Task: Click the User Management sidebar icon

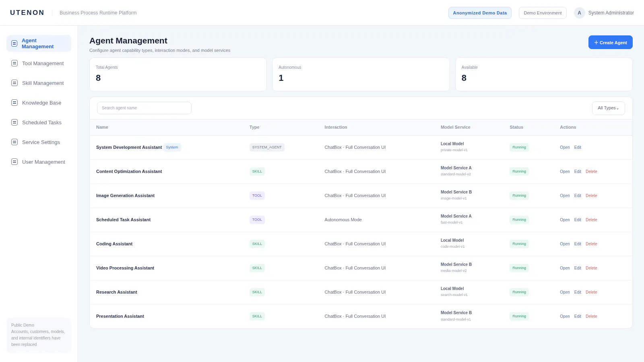Action: click(x=14, y=162)
